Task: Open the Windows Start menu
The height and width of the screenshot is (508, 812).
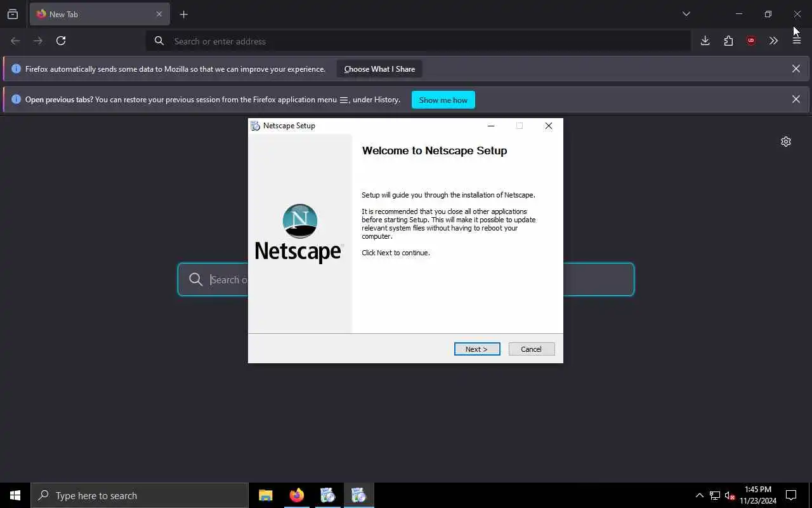Action: 15,495
